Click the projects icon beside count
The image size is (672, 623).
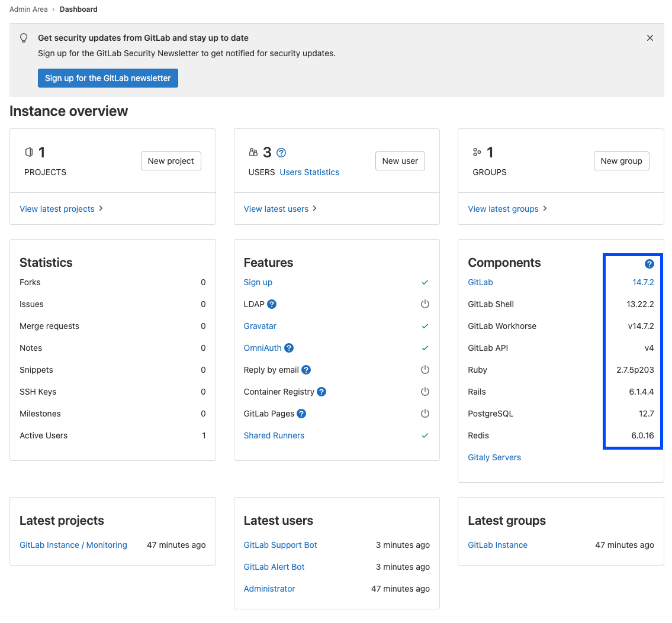coord(28,152)
